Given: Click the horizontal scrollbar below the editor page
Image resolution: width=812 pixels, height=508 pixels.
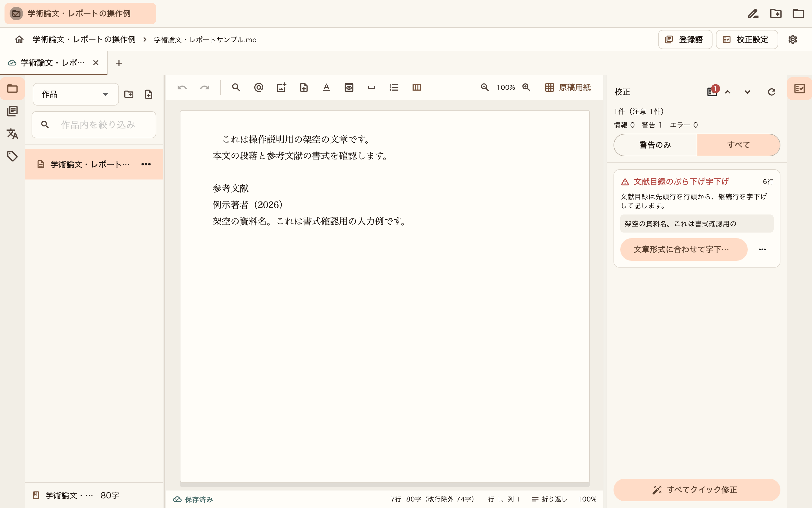Looking at the screenshot, I should 385,485.
